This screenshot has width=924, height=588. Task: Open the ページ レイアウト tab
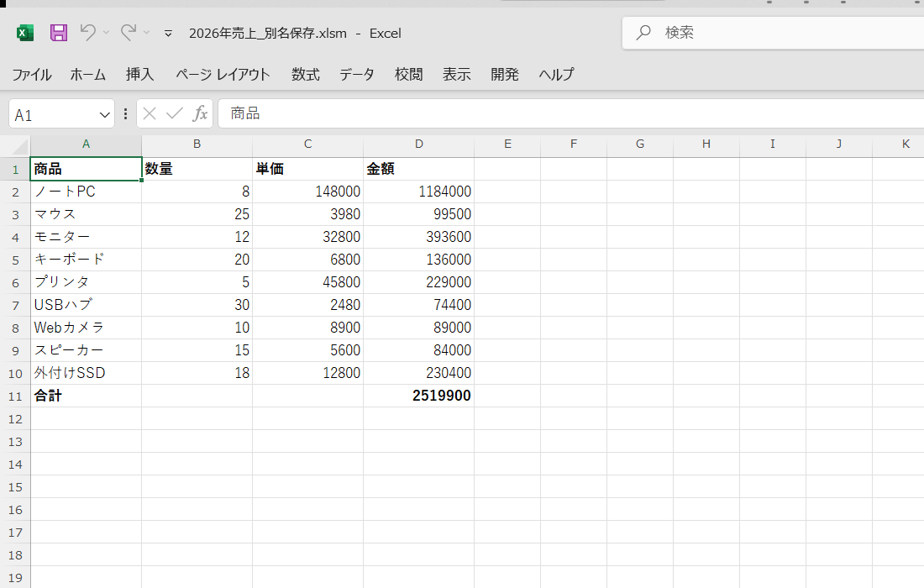coord(223,74)
